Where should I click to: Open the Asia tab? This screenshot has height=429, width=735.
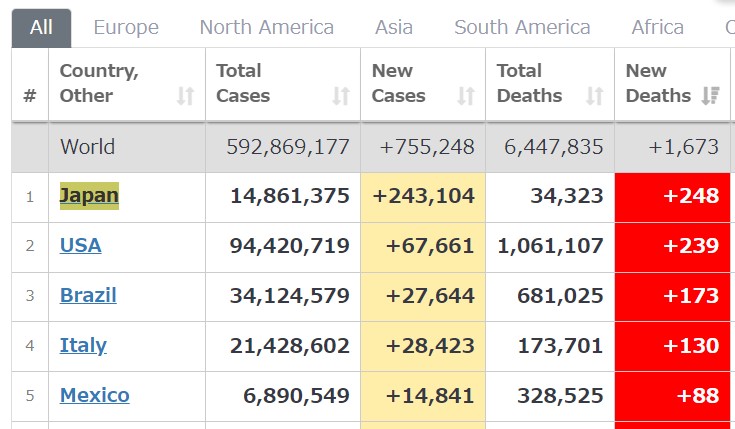(394, 28)
